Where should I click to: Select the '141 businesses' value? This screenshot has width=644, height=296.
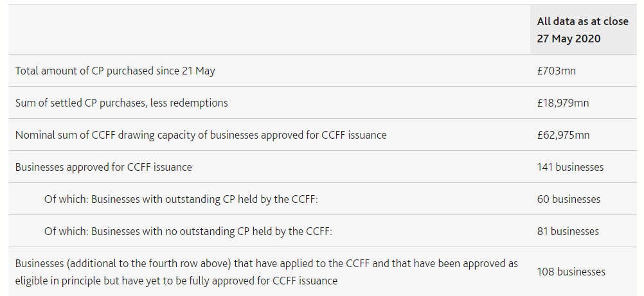(570, 167)
